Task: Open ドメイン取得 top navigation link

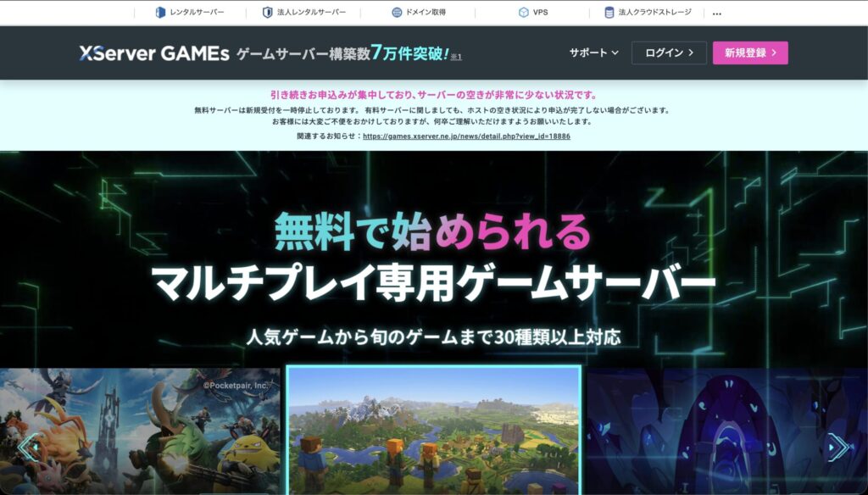Action: point(419,12)
